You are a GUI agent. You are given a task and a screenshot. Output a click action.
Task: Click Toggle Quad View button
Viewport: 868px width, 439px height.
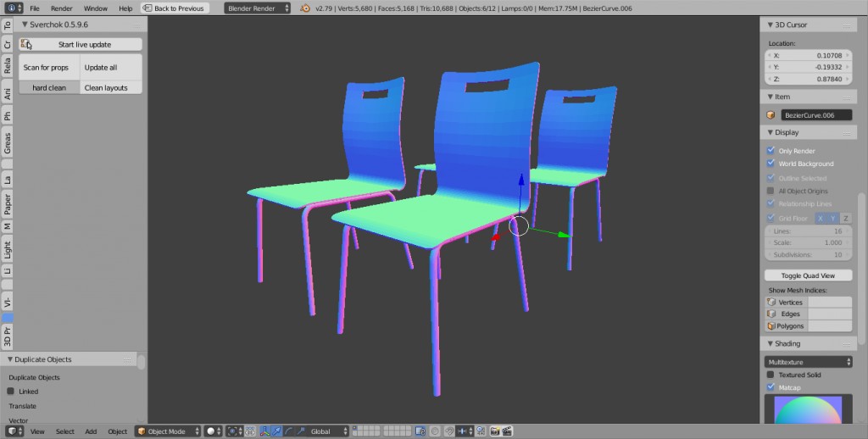808,275
